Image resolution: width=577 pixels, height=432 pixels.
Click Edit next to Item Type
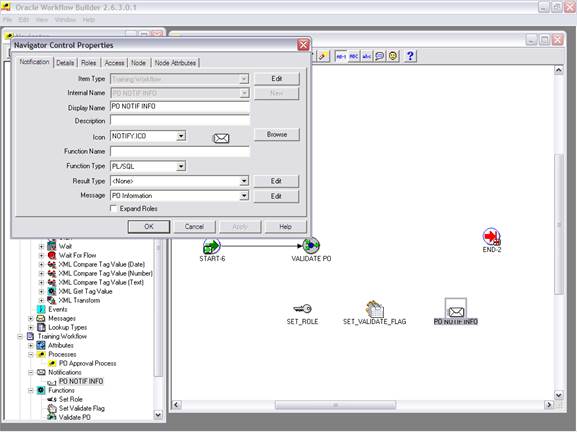coord(277,78)
